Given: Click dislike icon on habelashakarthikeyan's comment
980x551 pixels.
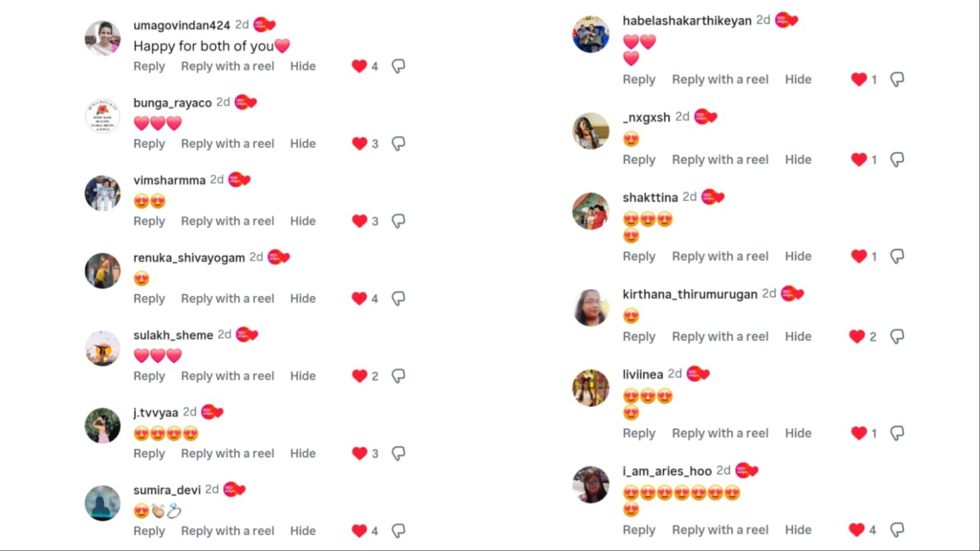Looking at the screenshot, I should pos(897,80).
